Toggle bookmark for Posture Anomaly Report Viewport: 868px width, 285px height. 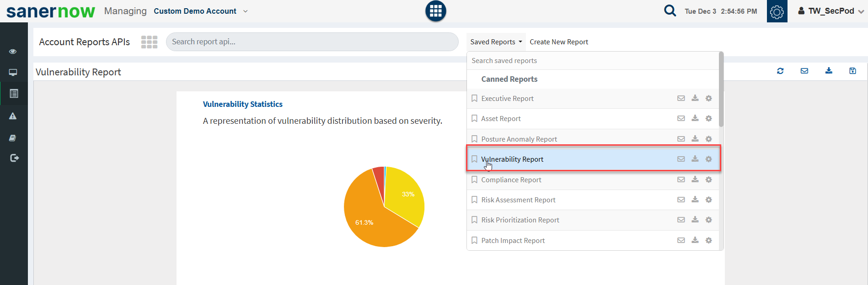(x=474, y=139)
